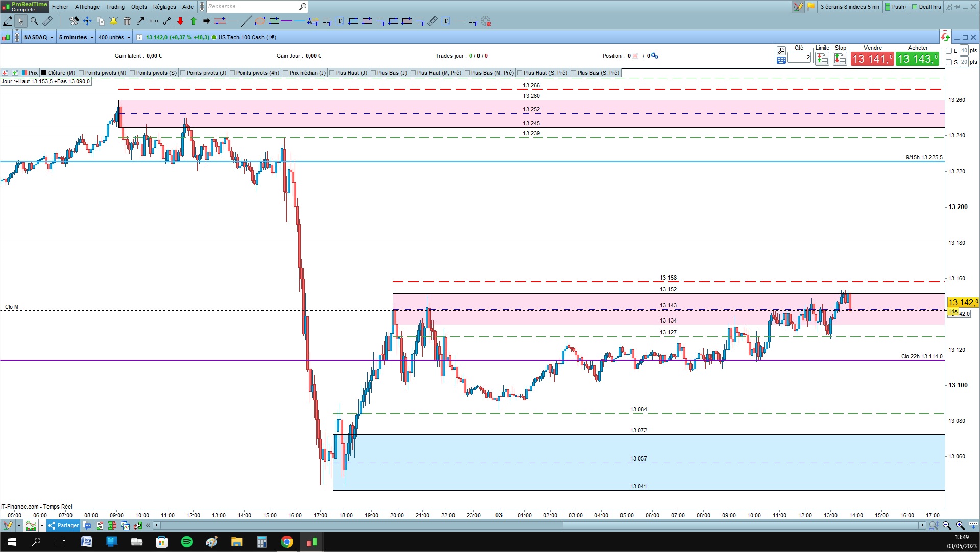Click the red-green refresh arrows icon

[x=945, y=37]
